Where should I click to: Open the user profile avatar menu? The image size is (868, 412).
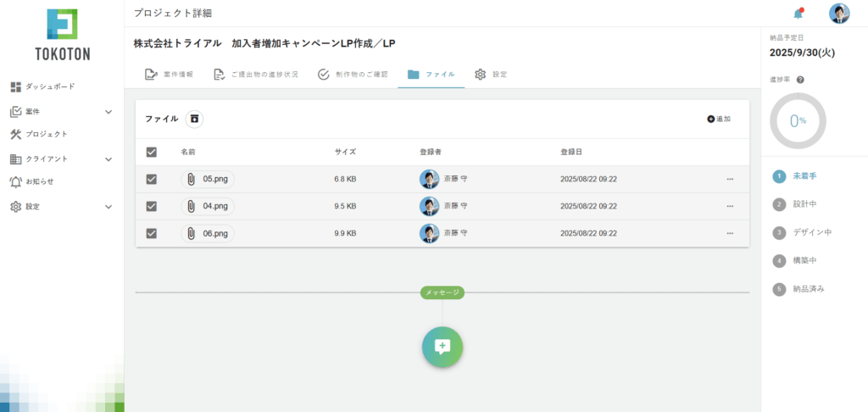point(838,14)
